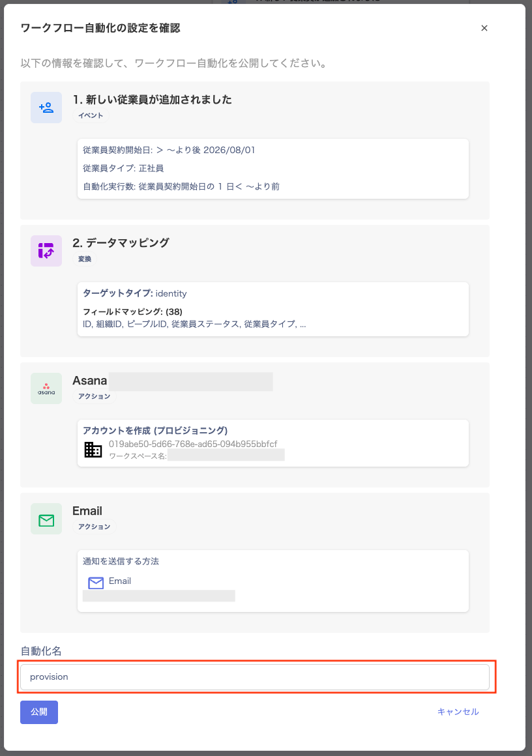532x756 pixels.
Task: Click the Asana heading text
Action: coord(90,381)
